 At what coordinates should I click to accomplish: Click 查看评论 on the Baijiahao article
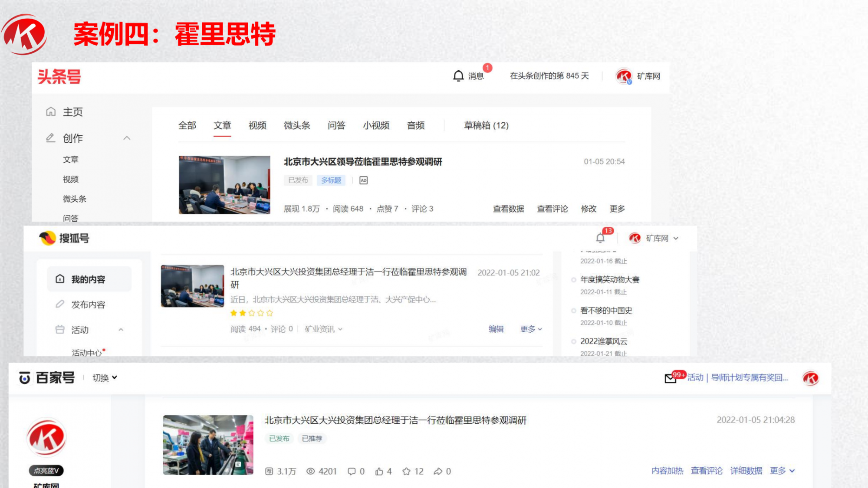(x=707, y=471)
